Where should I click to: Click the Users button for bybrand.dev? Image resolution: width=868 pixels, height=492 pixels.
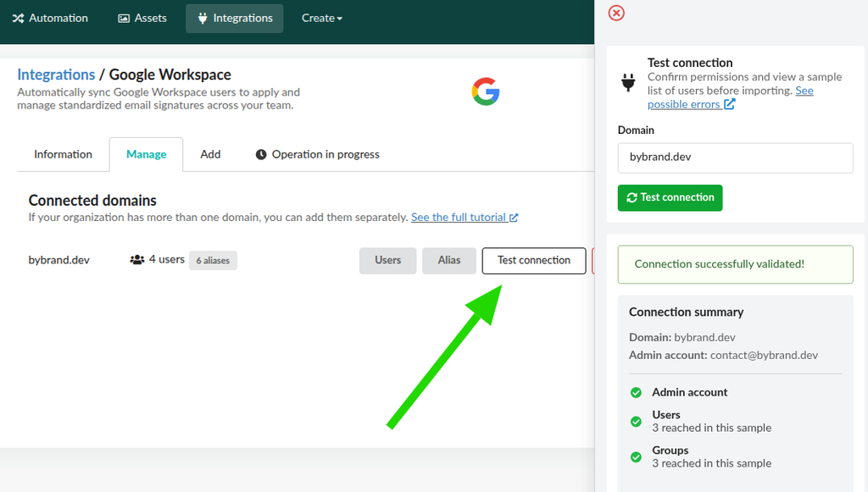click(387, 260)
